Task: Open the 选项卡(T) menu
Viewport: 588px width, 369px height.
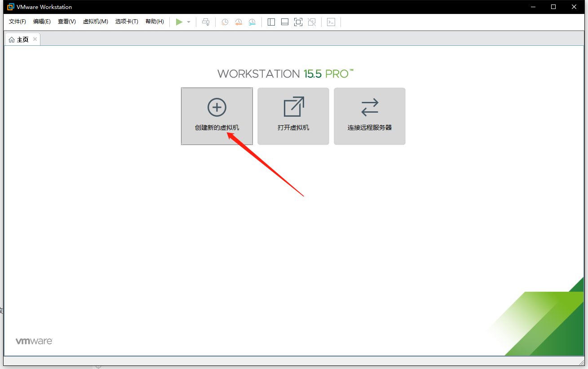Action: pos(127,22)
